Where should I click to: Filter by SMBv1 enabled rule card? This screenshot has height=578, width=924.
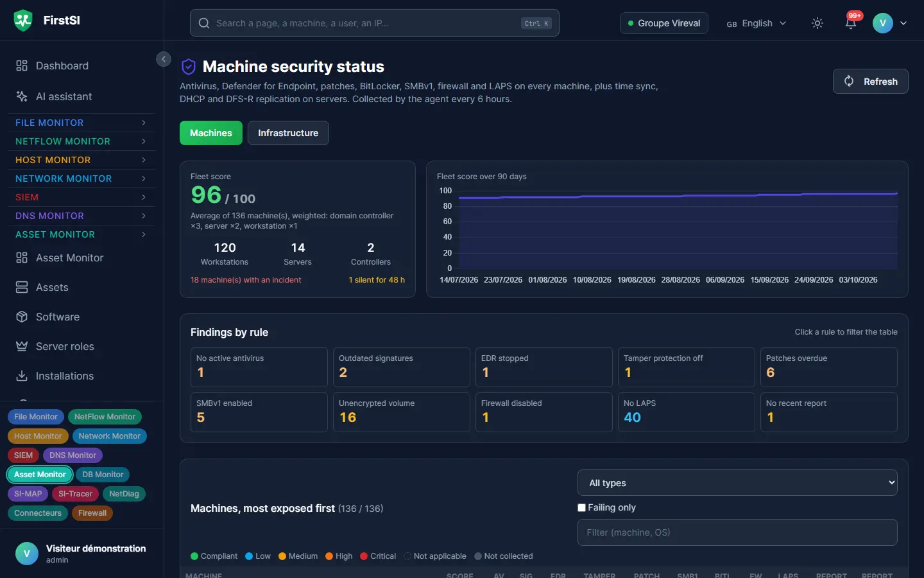pyautogui.click(x=259, y=412)
